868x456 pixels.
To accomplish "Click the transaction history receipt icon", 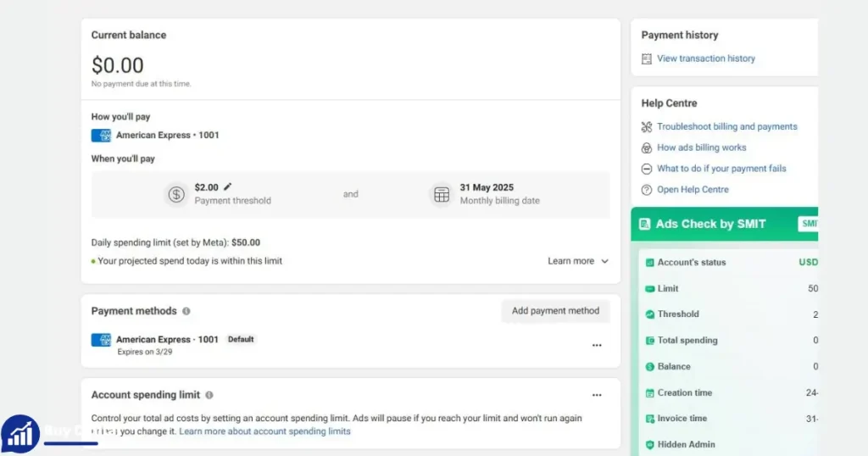I will coord(647,58).
